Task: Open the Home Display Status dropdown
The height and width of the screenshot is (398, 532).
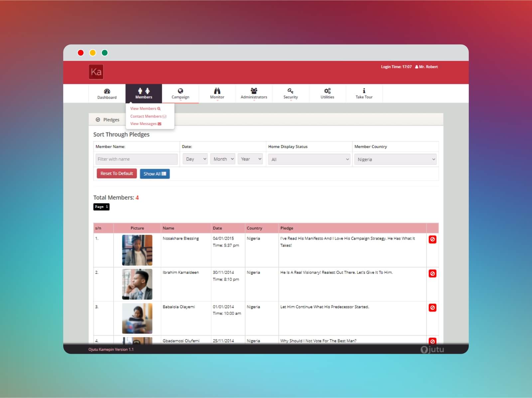Action: tap(309, 159)
